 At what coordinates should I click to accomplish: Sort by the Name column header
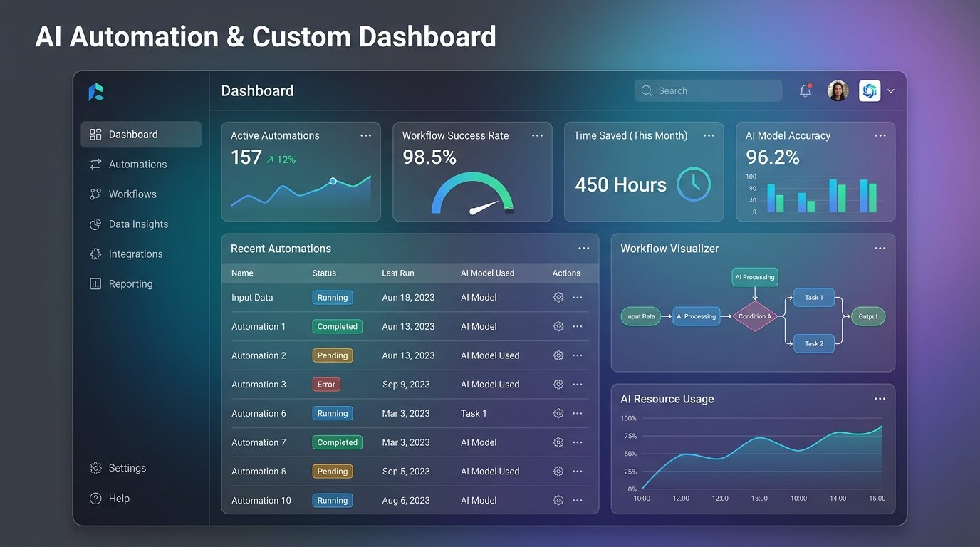242,273
